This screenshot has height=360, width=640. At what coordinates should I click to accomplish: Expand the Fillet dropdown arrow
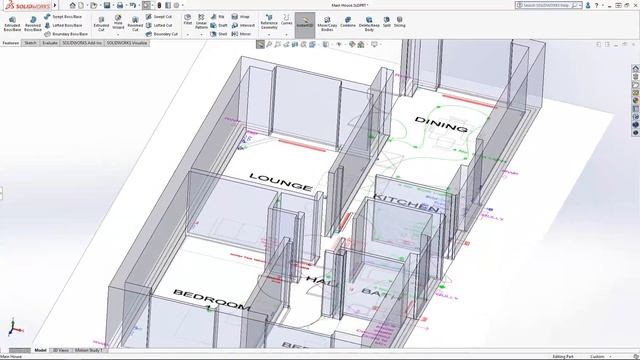tap(188, 35)
